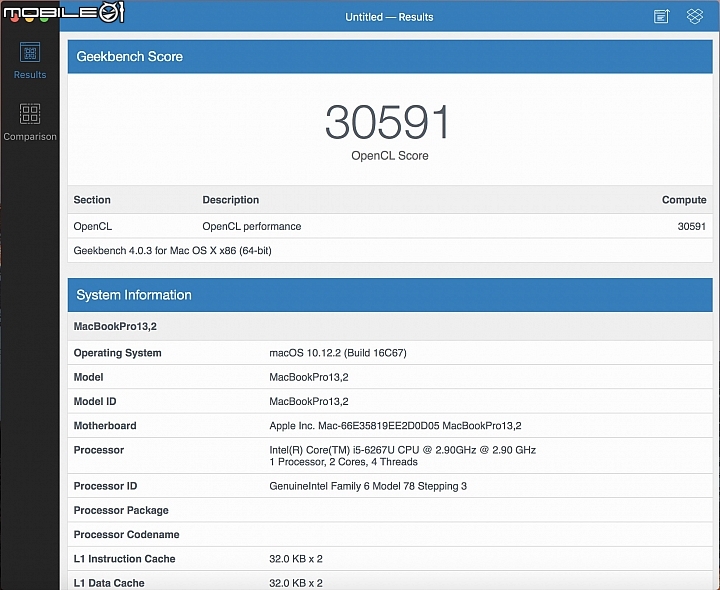Click the Description column header
Viewport: 720px width, 590px height.
[x=231, y=200]
